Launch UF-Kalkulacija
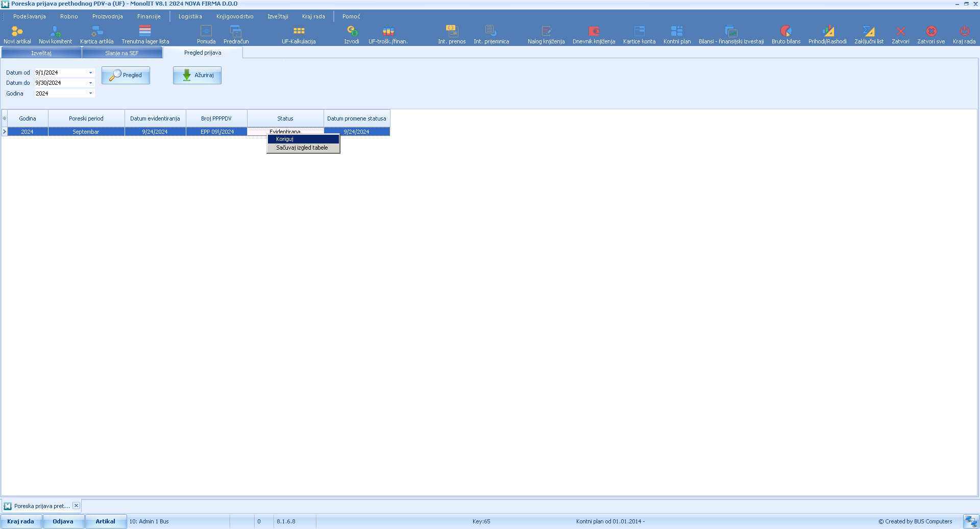 point(299,35)
